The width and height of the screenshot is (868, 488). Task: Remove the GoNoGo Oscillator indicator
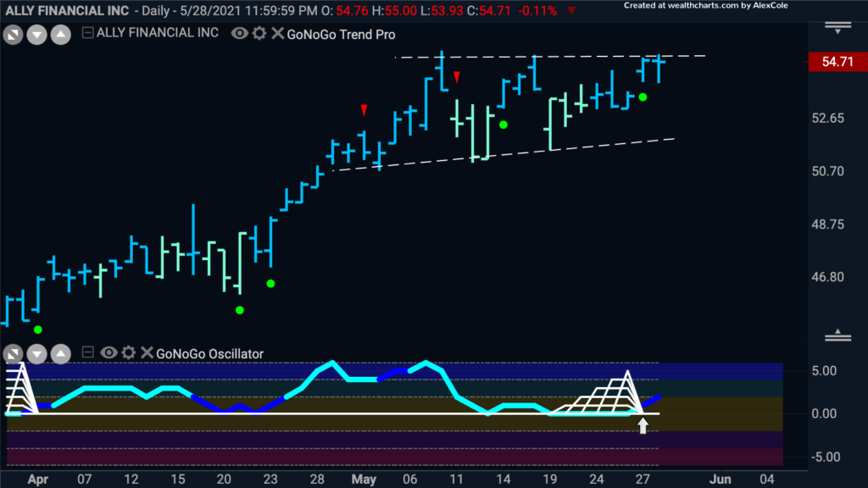click(147, 352)
